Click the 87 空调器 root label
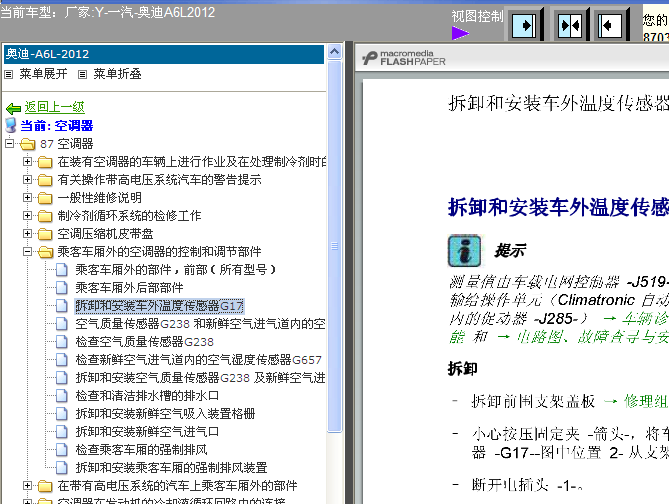 (67, 144)
